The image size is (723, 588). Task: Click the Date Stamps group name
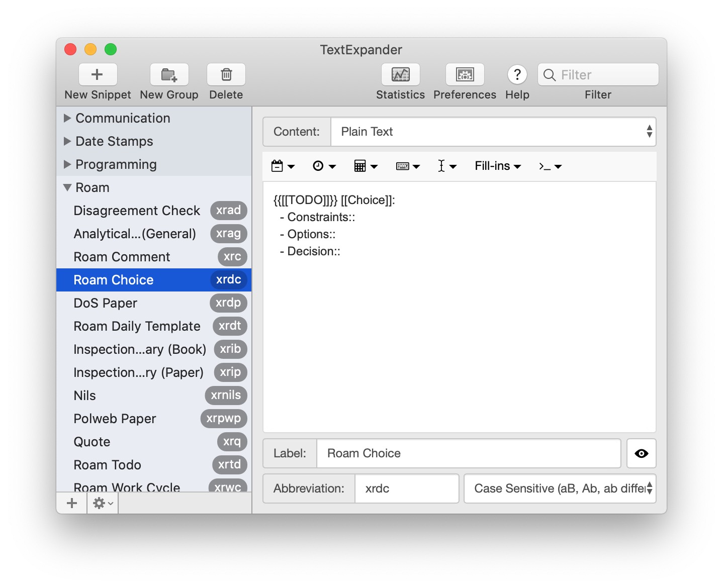(114, 141)
